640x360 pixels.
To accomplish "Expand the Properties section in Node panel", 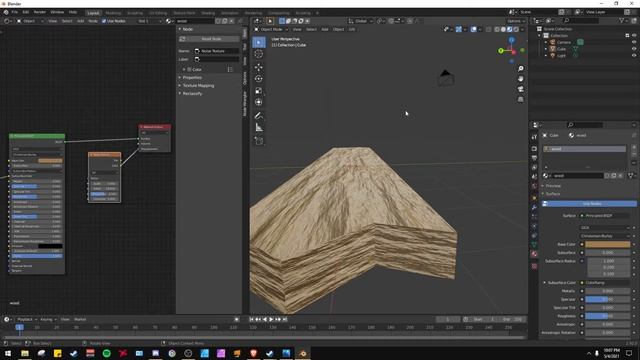I will point(192,77).
